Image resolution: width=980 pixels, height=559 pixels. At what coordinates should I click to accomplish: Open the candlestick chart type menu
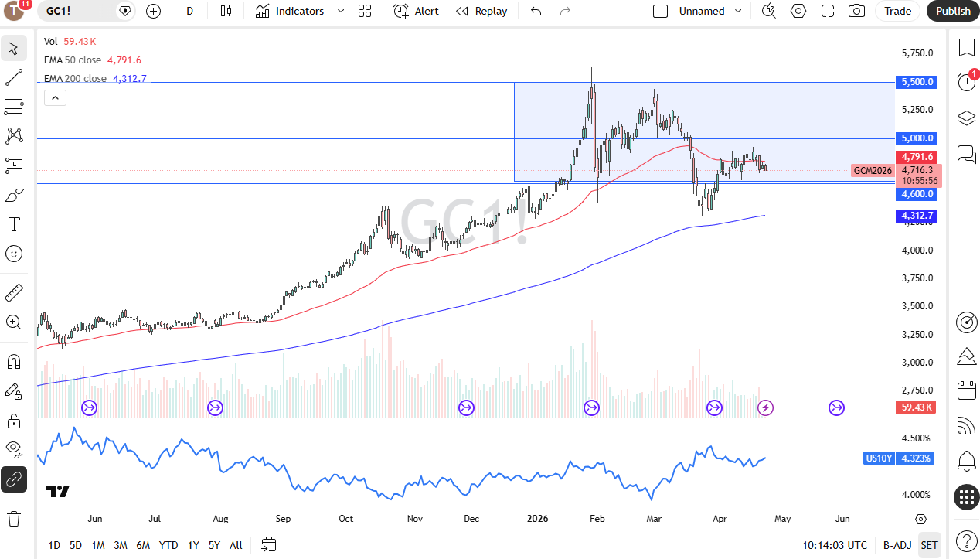click(226, 11)
